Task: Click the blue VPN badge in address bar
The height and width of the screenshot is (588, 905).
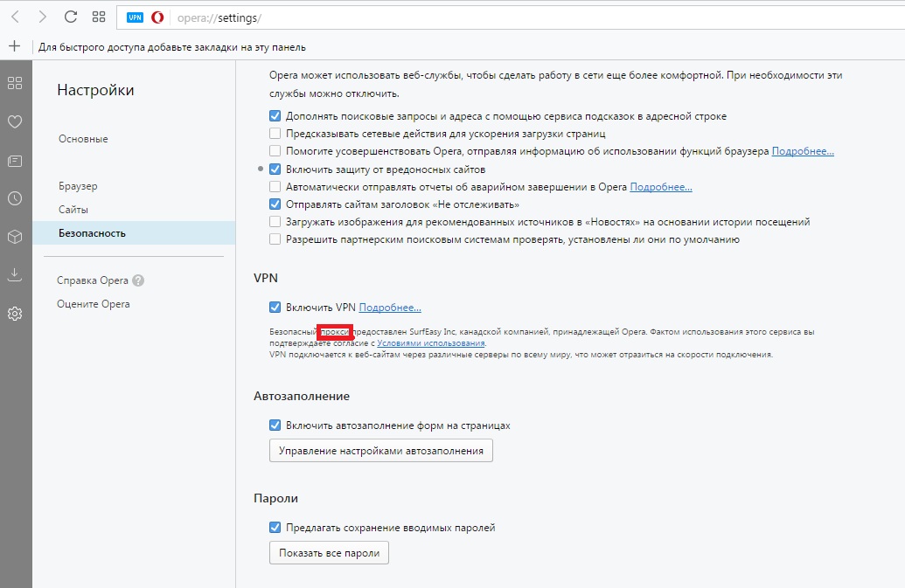Action: (135, 17)
